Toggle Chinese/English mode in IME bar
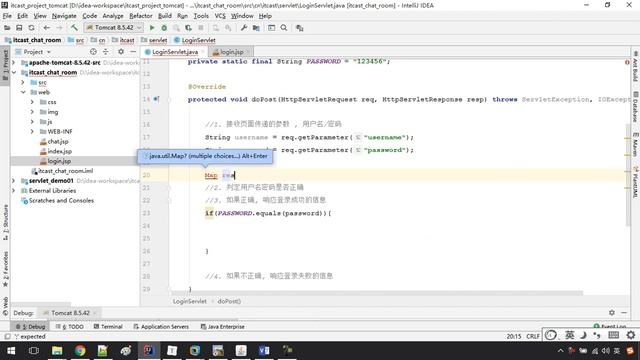The width and height of the screenshot is (640, 360). [569, 335]
